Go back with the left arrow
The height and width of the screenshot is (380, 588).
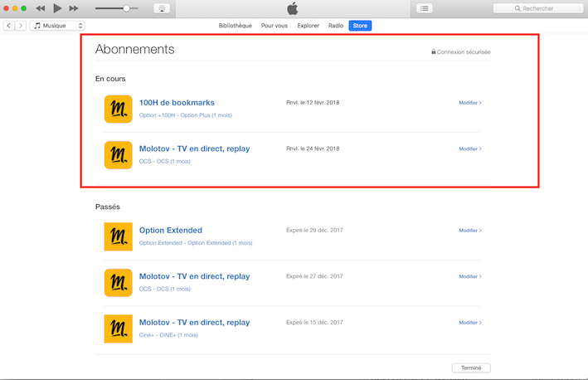pyautogui.click(x=9, y=26)
